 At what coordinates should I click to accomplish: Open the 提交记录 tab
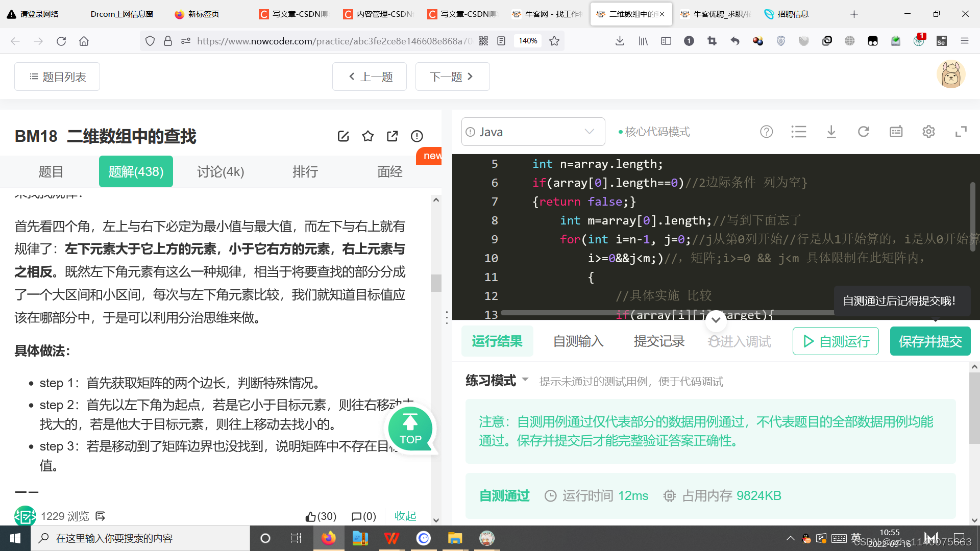click(659, 341)
